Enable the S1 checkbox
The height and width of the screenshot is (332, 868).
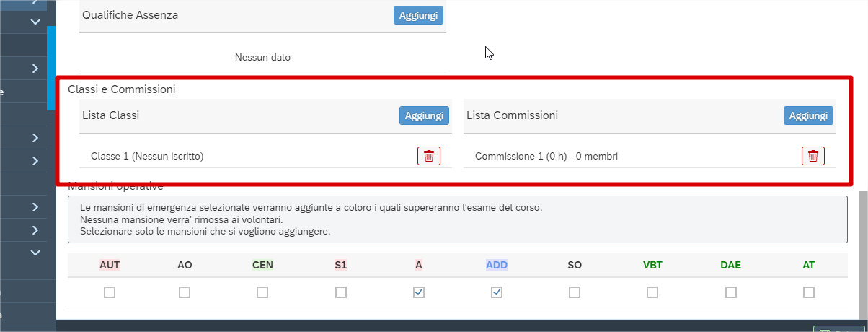click(341, 292)
